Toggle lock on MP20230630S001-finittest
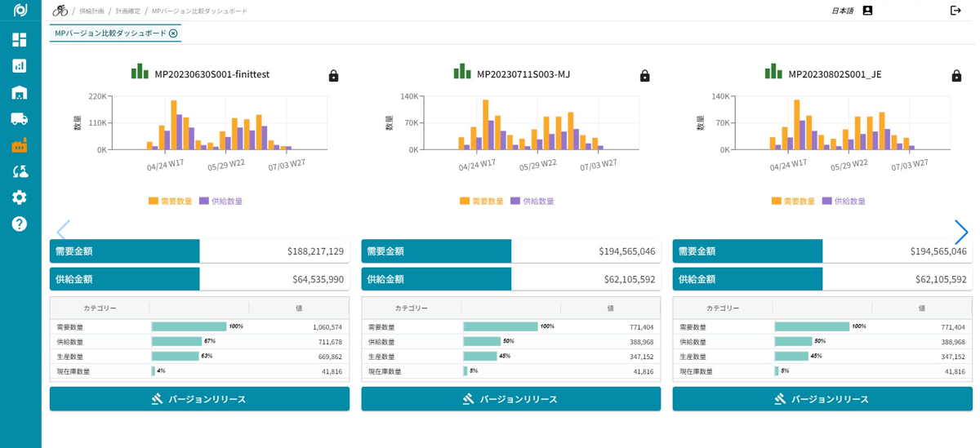 click(x=333, y=76)
